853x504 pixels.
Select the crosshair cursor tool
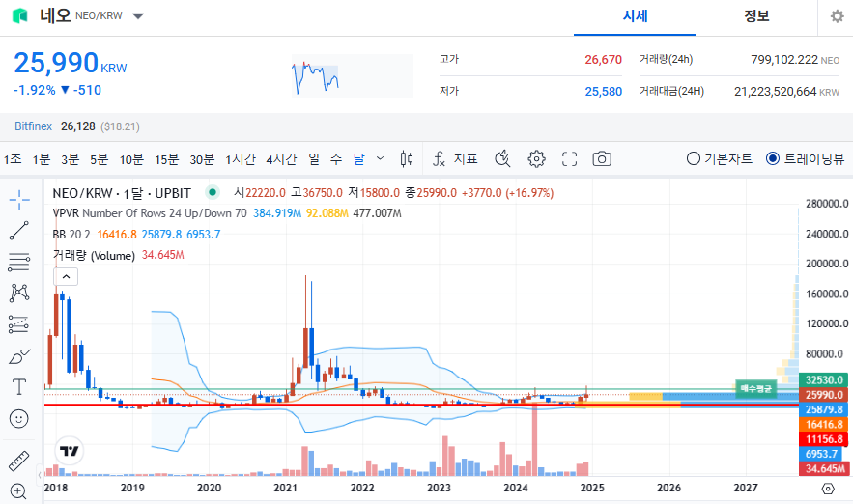point(19,200)
